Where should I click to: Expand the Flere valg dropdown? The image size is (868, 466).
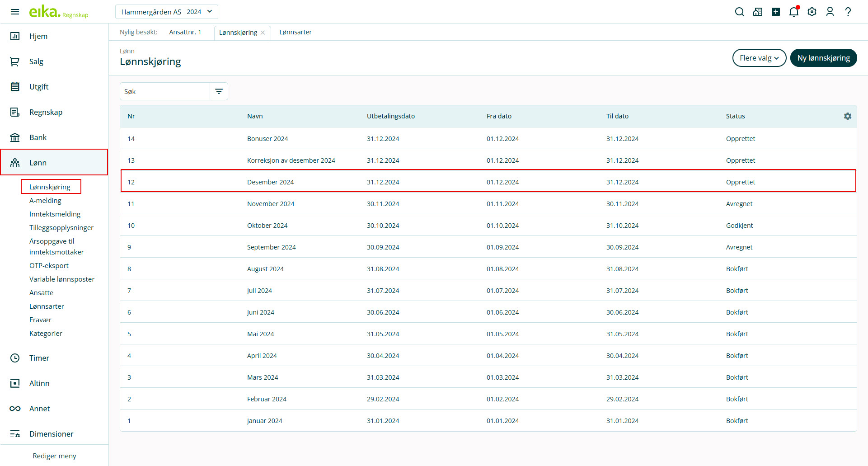click(x=759, y=58)
